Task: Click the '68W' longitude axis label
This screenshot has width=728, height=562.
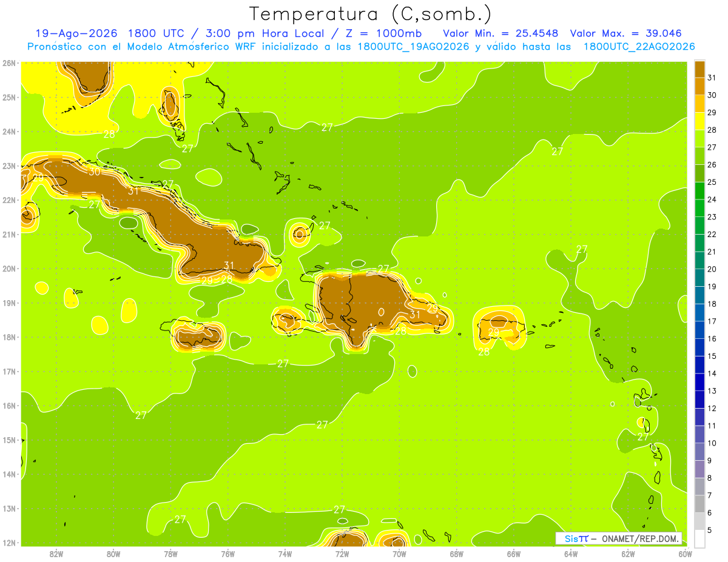Action: click(x=457, y=554)
